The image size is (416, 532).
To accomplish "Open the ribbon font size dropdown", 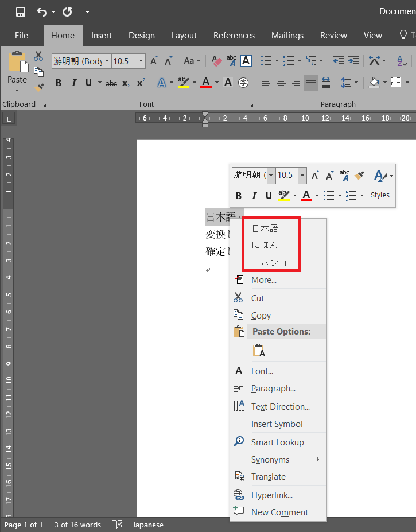I will pyautogui.click(x=141, y=61).
